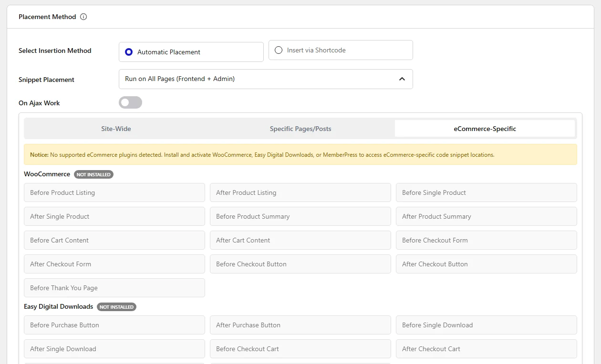Image resolution: width=601 pixels, height=364 pixels.
Task: Click the Easy Digital Downloads heading
Action: point(58,306)
